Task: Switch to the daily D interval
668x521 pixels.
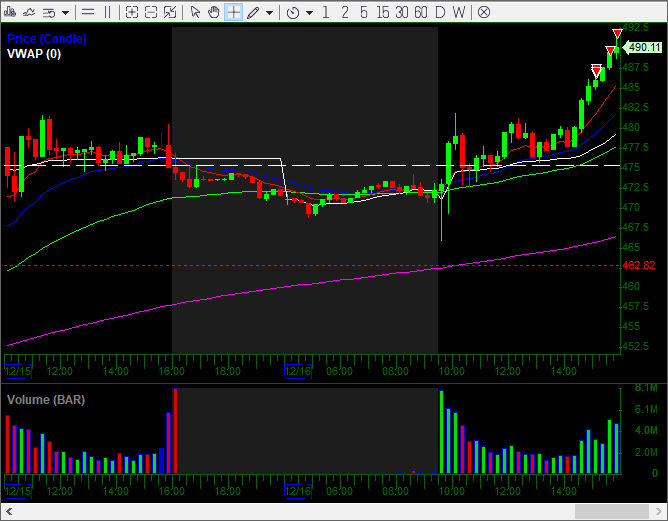Action: tap(440, 12)
